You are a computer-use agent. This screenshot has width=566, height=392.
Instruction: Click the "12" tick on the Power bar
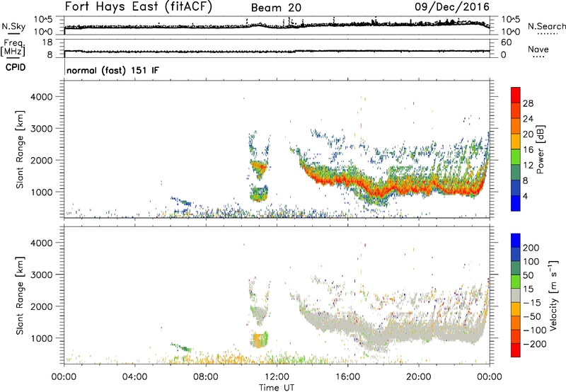pos(528,166)
